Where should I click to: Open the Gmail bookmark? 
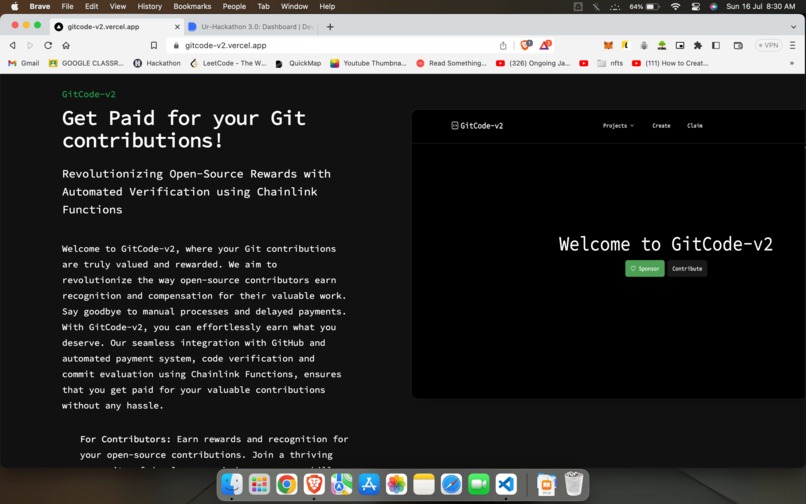tap(24, 63)
